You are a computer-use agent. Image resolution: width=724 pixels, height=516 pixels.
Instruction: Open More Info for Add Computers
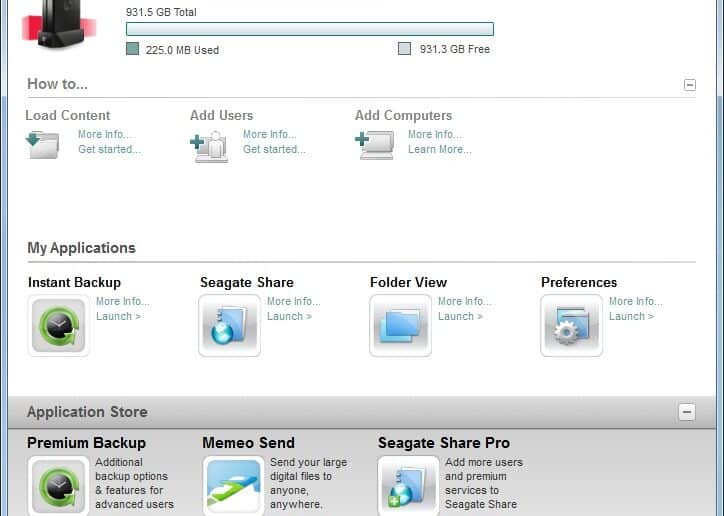tap(435, 134)
